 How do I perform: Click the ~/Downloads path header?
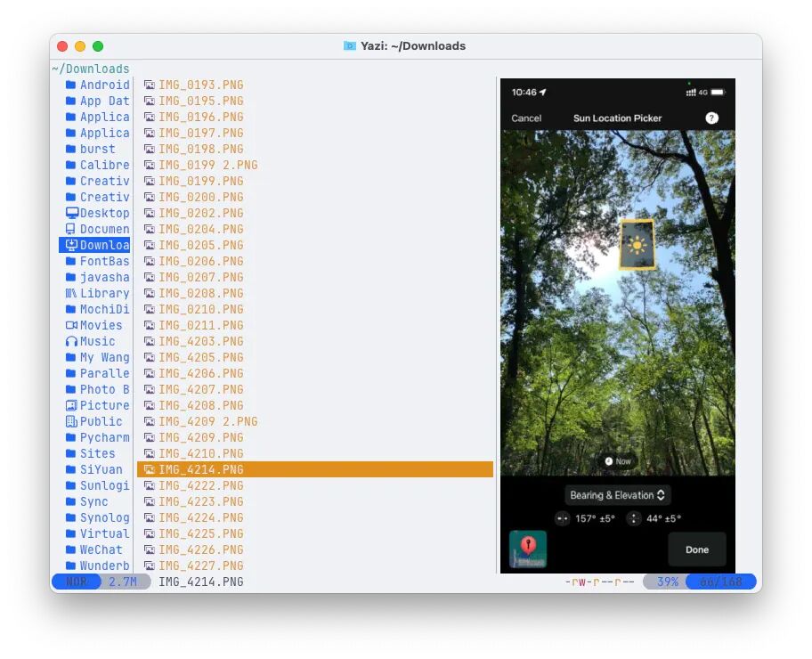(x=91, y=69)
